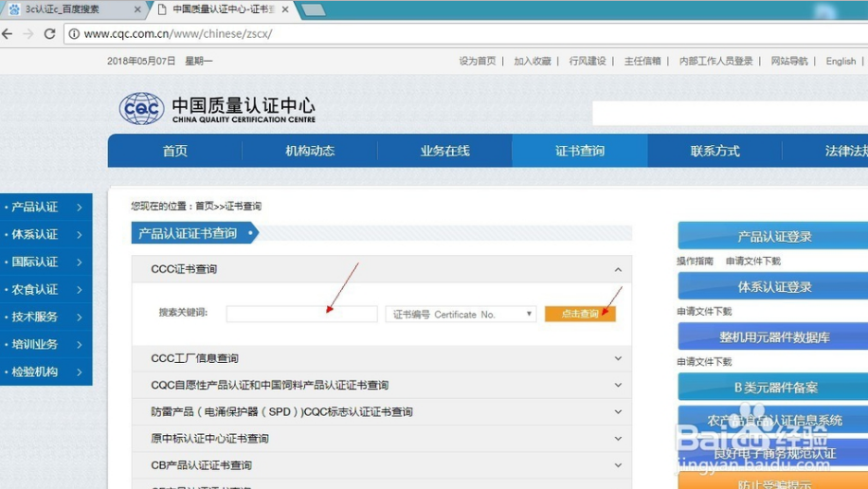
Task: Click the 搜索关键词 input field
Action: 301,314
